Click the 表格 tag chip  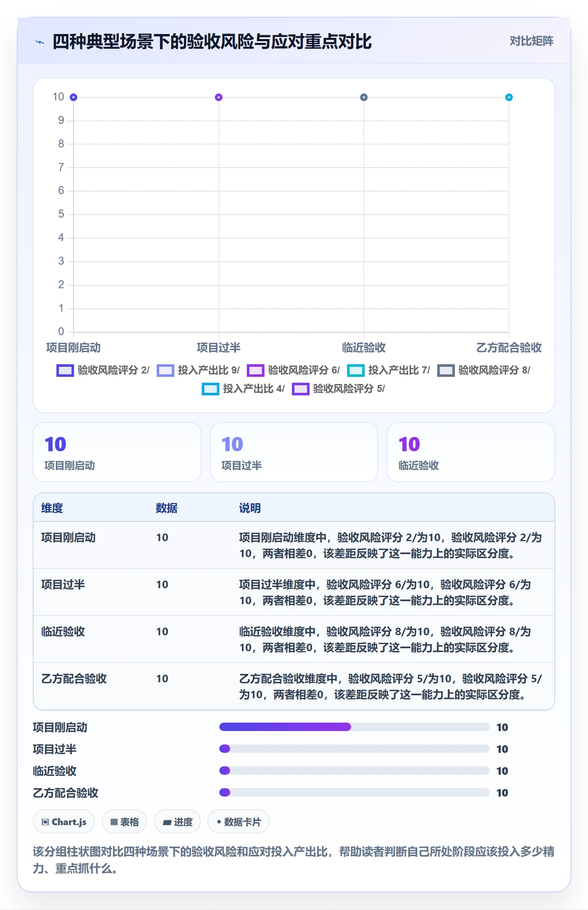click(x=124, y=822)
